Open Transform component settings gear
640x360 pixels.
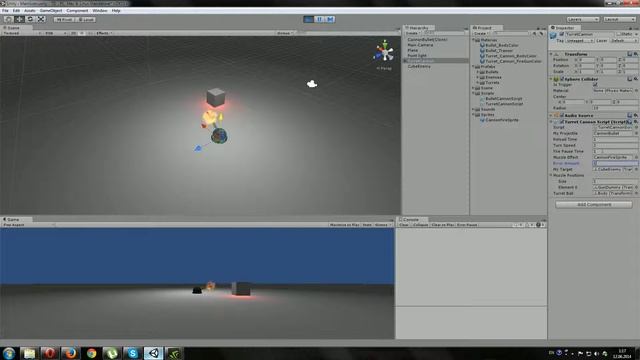click(636, 54)
